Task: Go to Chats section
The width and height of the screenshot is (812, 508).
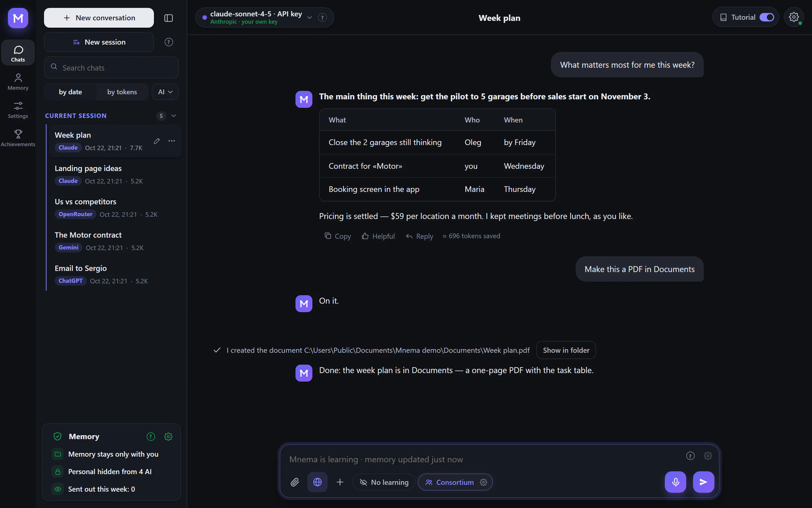Action: click(x=18, y=53)
